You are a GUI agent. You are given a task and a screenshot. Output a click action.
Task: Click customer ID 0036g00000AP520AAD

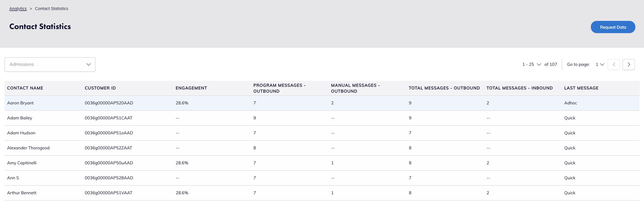tap(109, 103)
